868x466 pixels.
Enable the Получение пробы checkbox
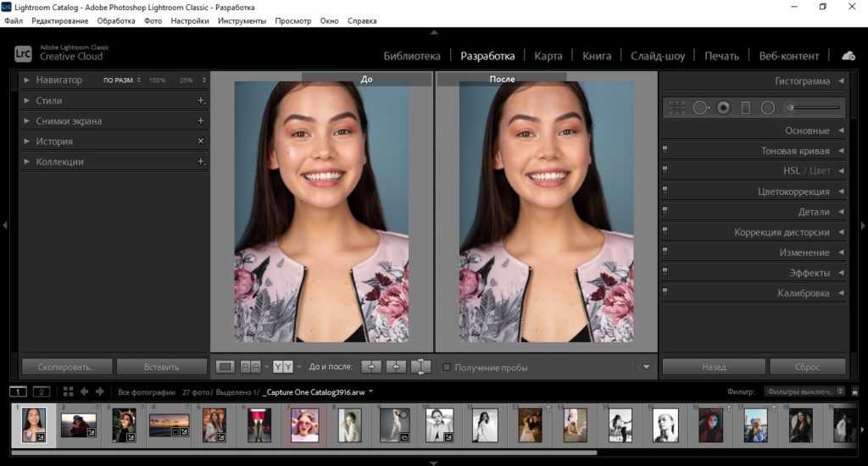tap(448, 368)
